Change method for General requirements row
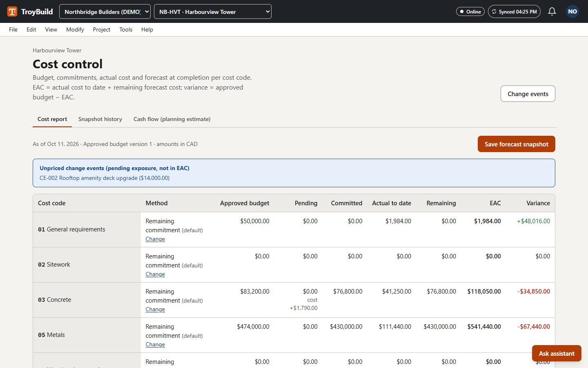588x368 pixels. (155, 239)
